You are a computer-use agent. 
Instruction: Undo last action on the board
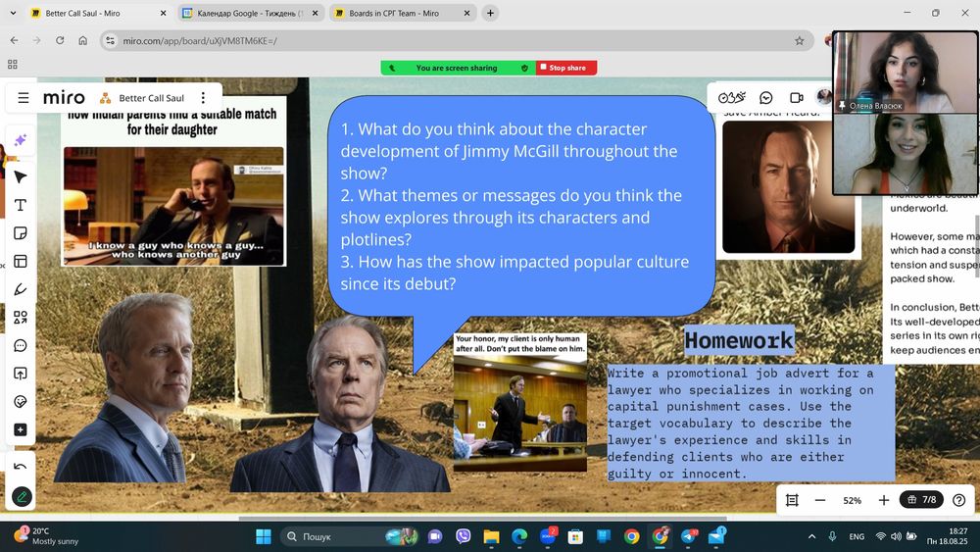pyautogui.click(x=20, y=467)
